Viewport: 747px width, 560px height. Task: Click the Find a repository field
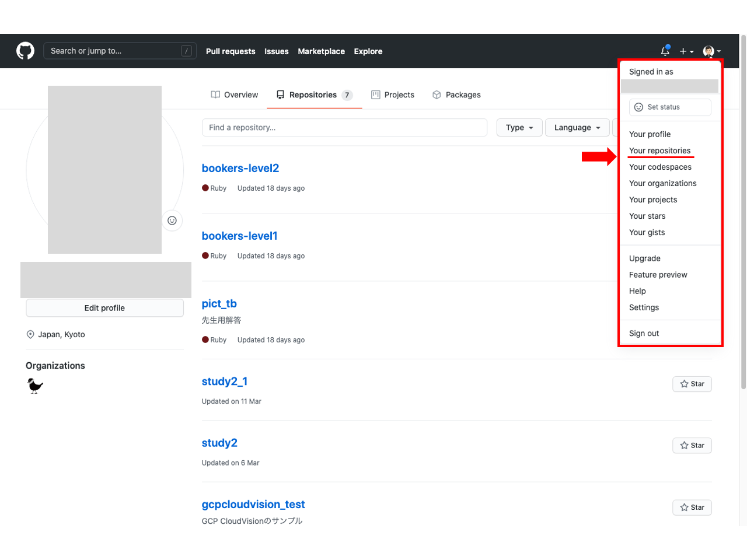[x=344, y=127]
